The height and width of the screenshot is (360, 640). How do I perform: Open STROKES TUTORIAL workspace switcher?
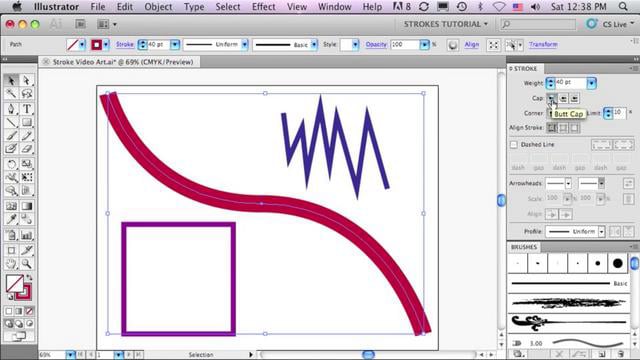tap(446, 24)
